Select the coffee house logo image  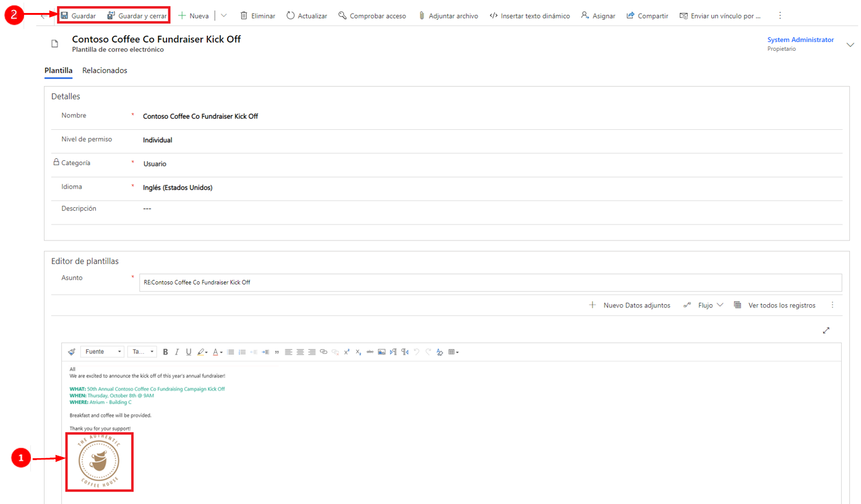pyautogui.click(x=99, y=461)
